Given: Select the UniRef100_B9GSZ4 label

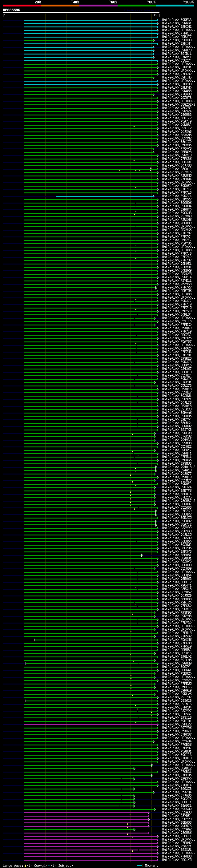Looking at the screenshot, I should pyautogui.click(x=177, y=111).
